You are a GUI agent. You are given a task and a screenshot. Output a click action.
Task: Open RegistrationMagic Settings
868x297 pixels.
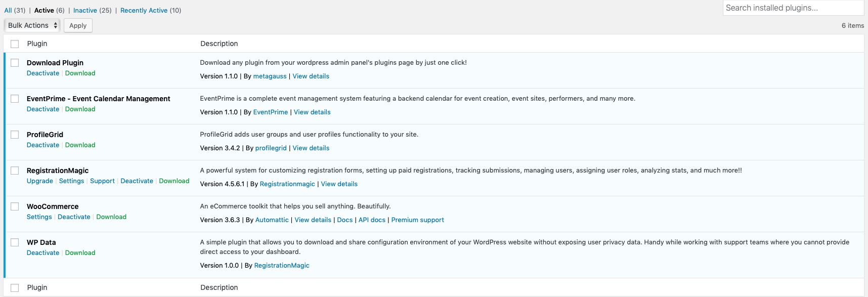point(71,181)
